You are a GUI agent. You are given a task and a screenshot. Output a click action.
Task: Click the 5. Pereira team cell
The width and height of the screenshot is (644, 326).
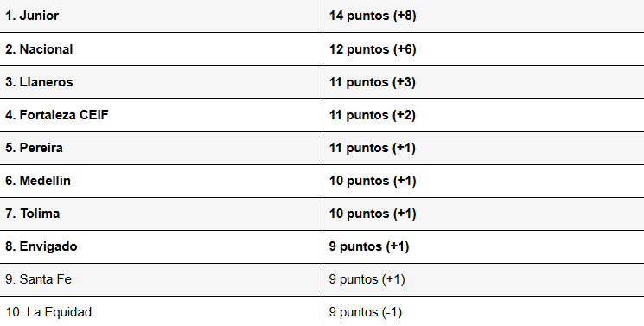click(161, 148)
